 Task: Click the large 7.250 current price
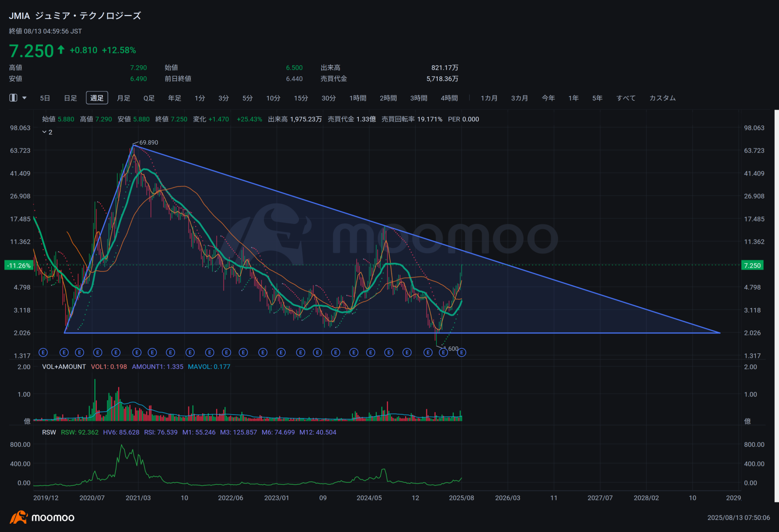(x=32, y=51)
